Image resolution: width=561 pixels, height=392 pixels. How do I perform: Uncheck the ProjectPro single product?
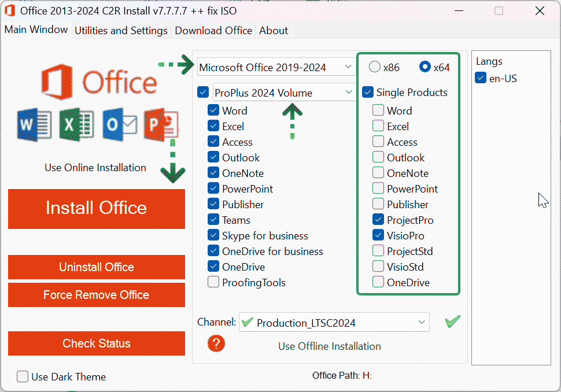click(378, 220)
